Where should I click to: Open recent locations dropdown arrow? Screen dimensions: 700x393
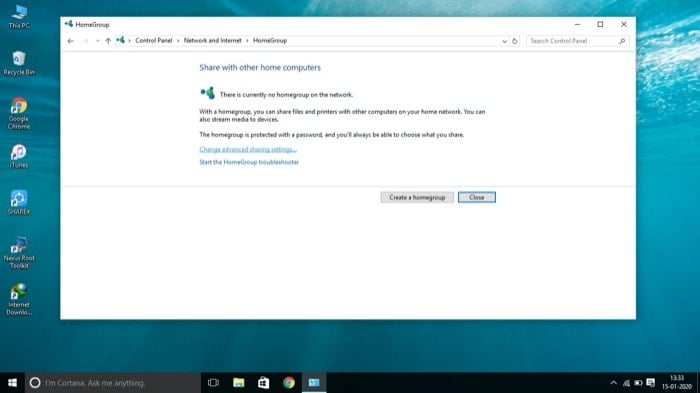pyautogui.click(x=97, y=41)
